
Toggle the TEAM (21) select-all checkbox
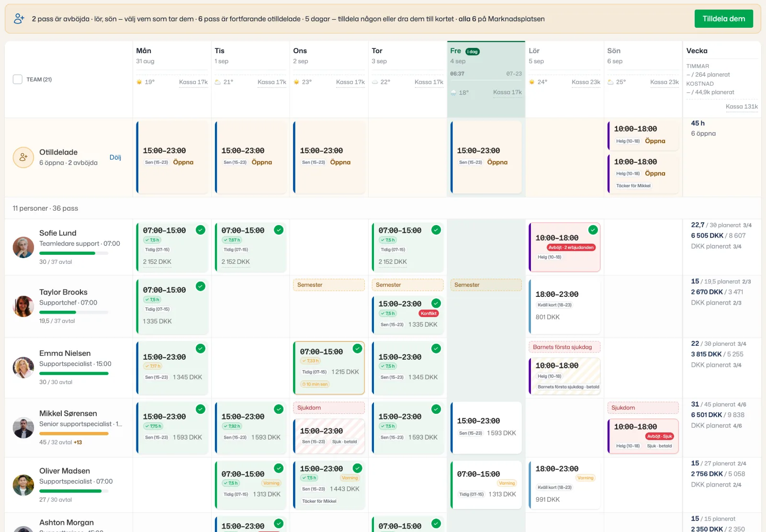coord(18,79)
